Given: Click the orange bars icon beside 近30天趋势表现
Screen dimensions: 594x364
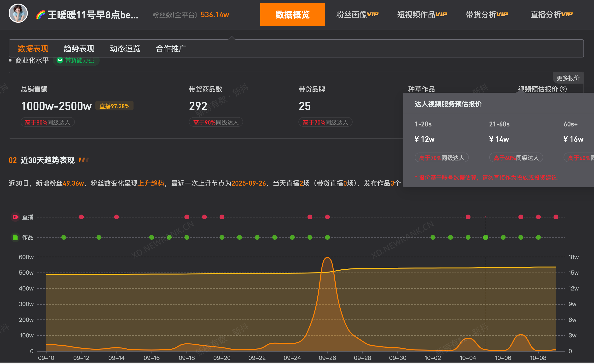Looking at the screenshot, I should coord(84,159).
